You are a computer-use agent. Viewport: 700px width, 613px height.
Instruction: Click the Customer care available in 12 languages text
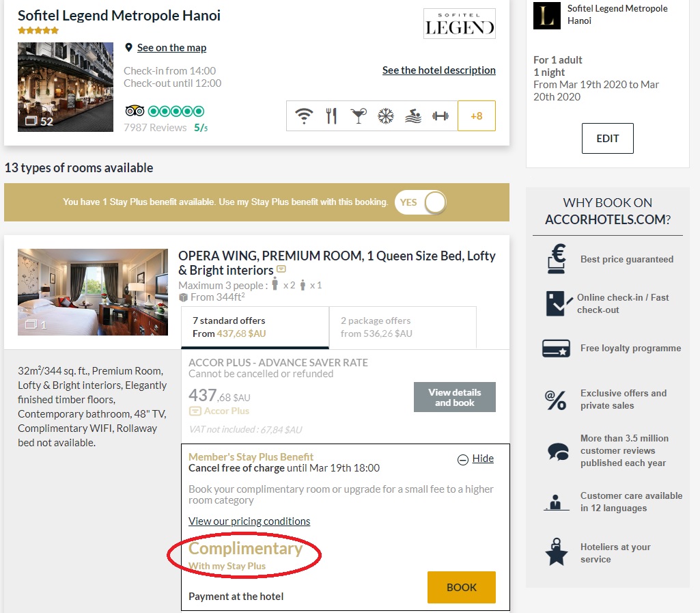coord(631,502)
